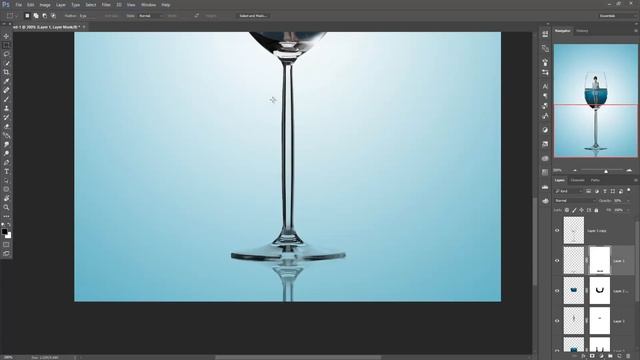640x360 pixels.
Task: Click Add to Selection mode icon
Action: pyautogui.click(x=36, y=16)
